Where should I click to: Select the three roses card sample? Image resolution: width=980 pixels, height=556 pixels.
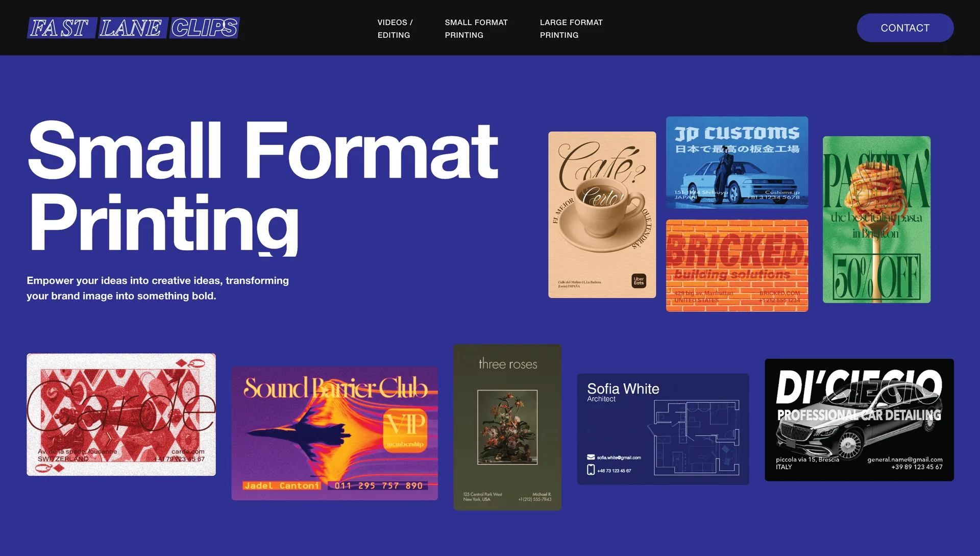pos(507,427)
